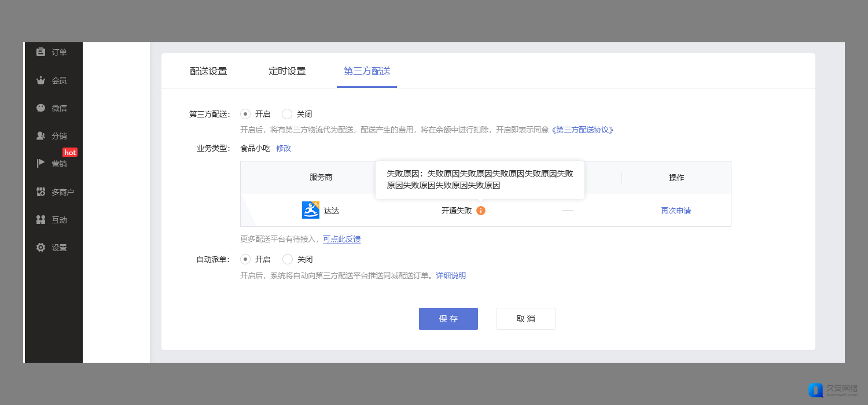
Task: Open 会员 members crown icon
Action: (x=41, y=80)
